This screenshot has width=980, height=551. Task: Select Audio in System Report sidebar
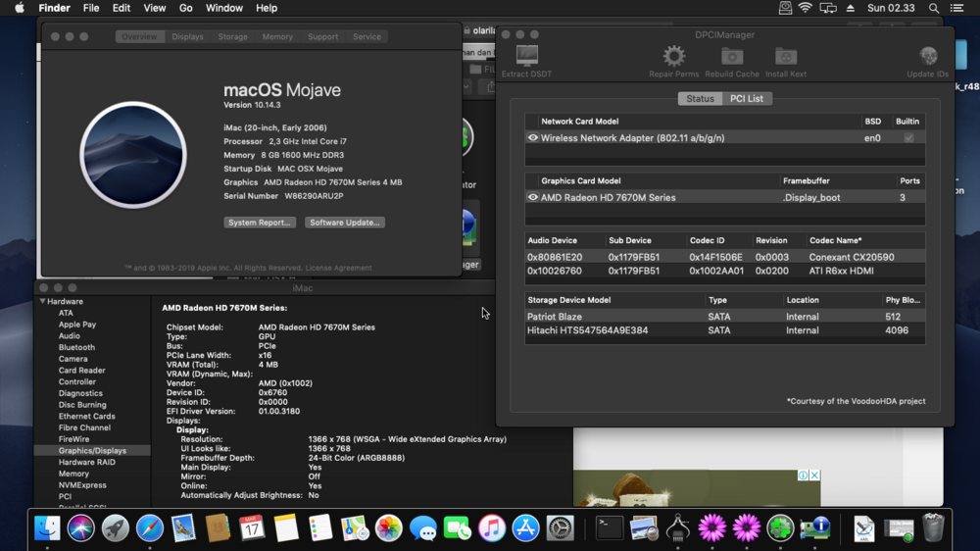tap(70, 336)
